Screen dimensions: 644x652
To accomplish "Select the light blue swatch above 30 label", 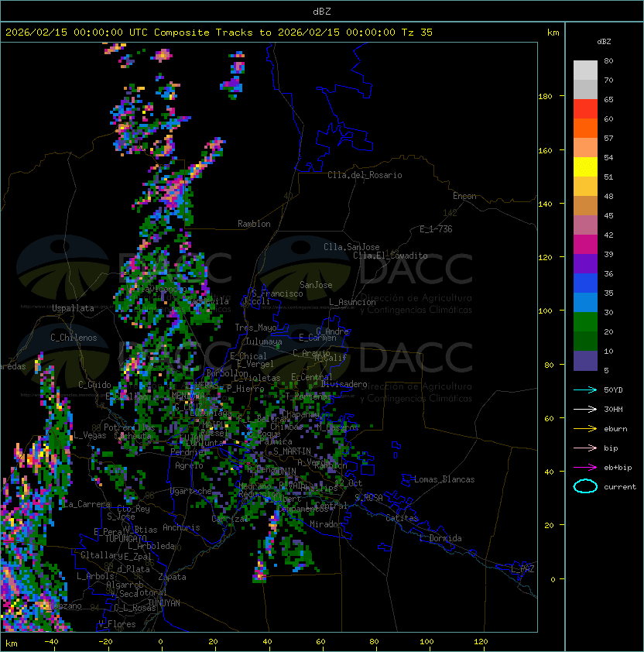I will [585, 302].
